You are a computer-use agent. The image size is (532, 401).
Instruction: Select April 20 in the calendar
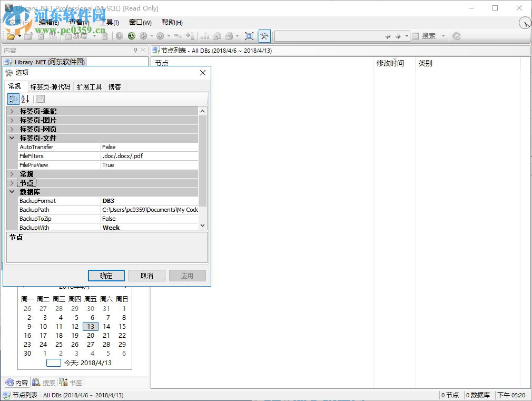tap(90, 335)
